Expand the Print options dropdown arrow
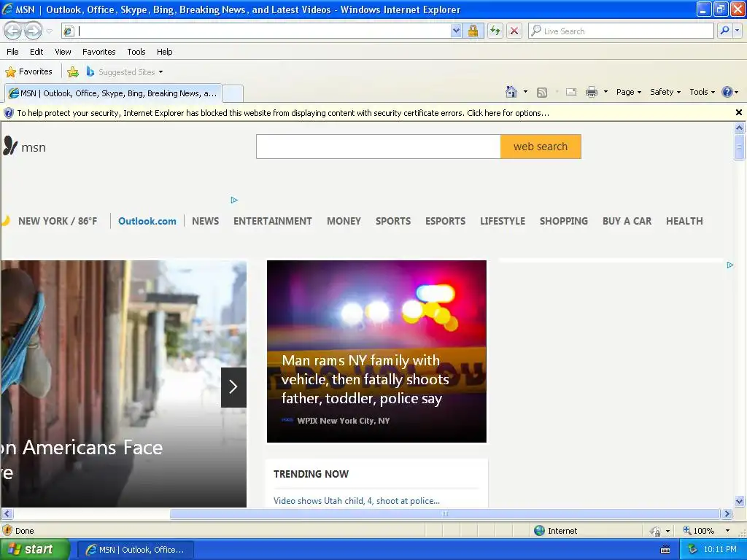 click(605, 92)
